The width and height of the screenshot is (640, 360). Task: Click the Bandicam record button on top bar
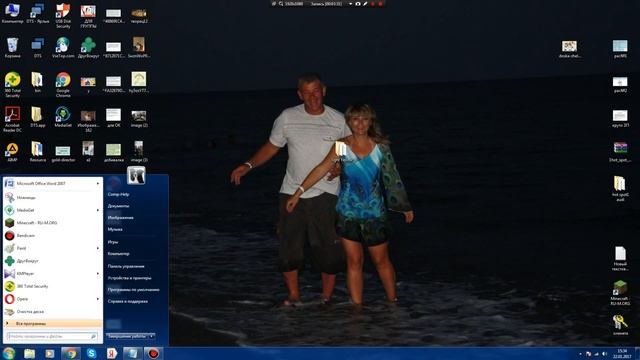[x=380, y=4]
